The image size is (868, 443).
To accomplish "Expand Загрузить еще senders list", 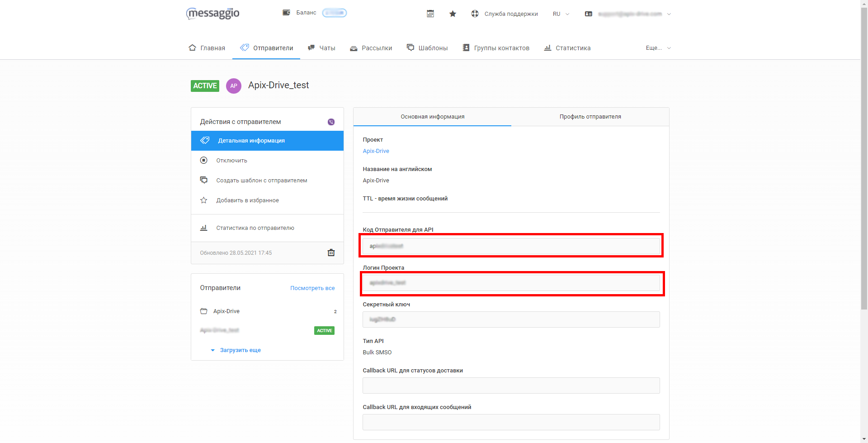I will point(236,350).
